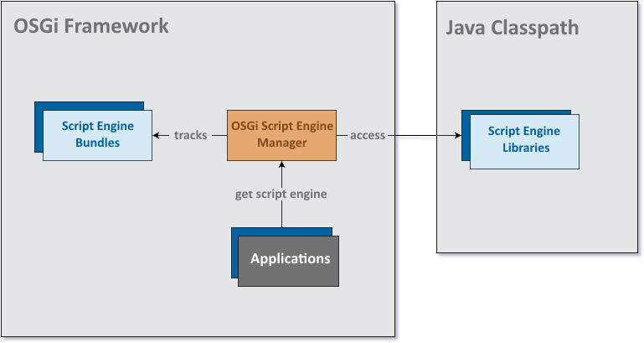
Task: Click the blue box stacked behind Applications
Action: (234, 252)
